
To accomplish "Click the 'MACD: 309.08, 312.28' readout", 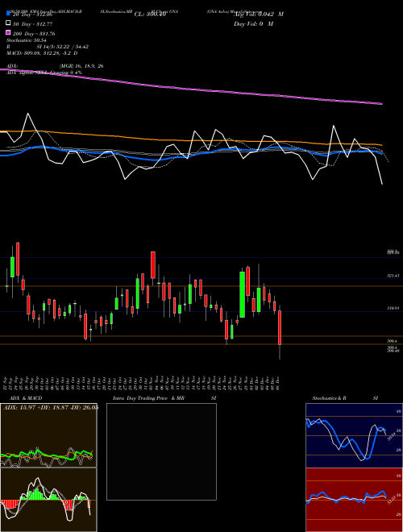I will tap(42, 53).
